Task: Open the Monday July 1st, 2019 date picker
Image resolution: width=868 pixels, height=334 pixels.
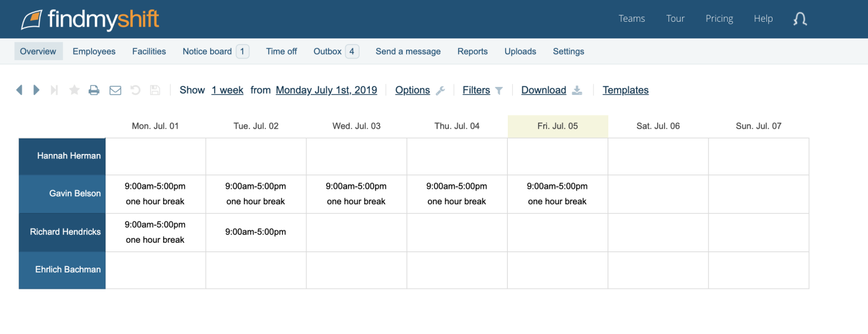Action: coord(326,90)
